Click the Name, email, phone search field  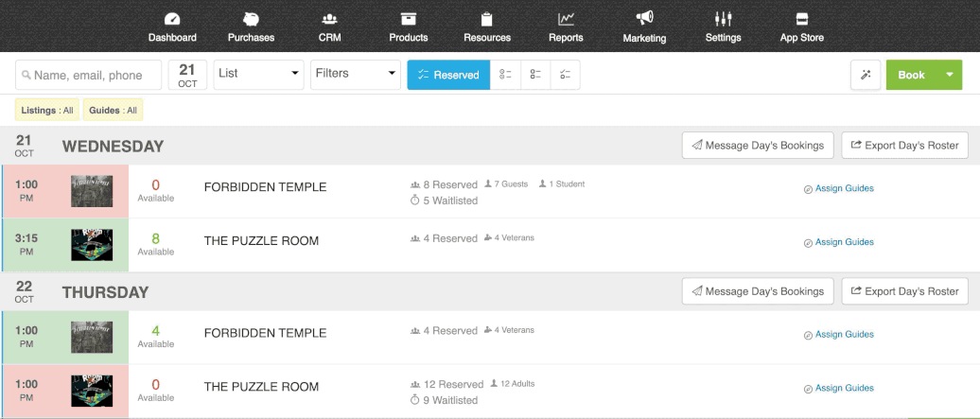[x=88, y=75]
